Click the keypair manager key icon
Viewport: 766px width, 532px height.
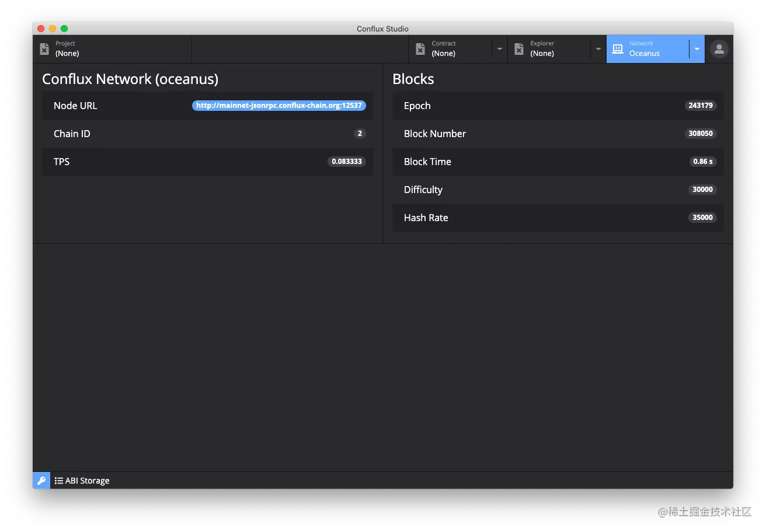tap(41, 481)
